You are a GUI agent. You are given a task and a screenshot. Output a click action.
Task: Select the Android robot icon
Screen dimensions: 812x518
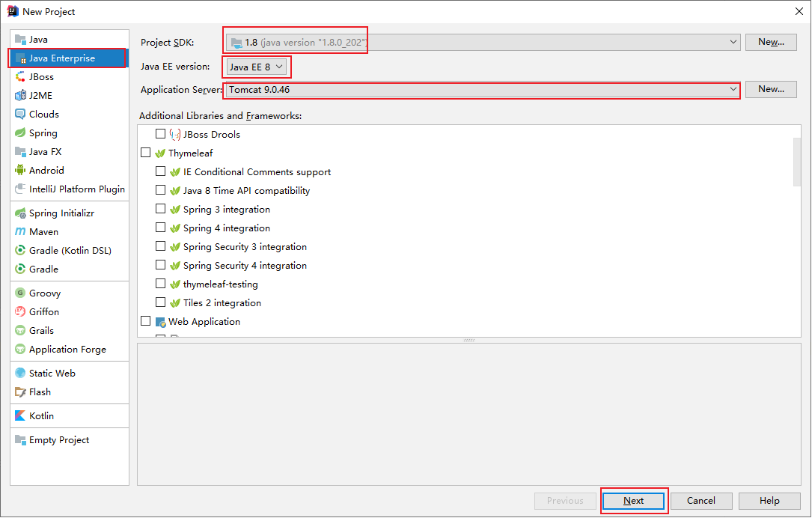20,170
